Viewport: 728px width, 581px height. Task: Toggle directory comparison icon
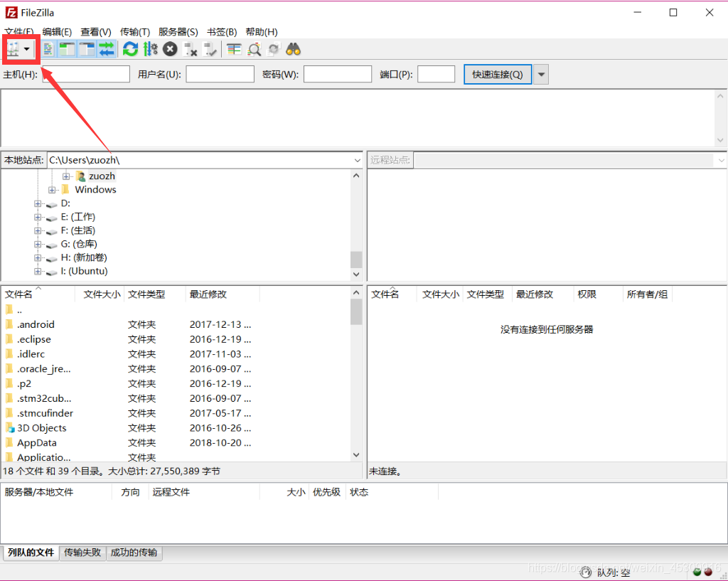pyautogui.click(x=254, y=49)
